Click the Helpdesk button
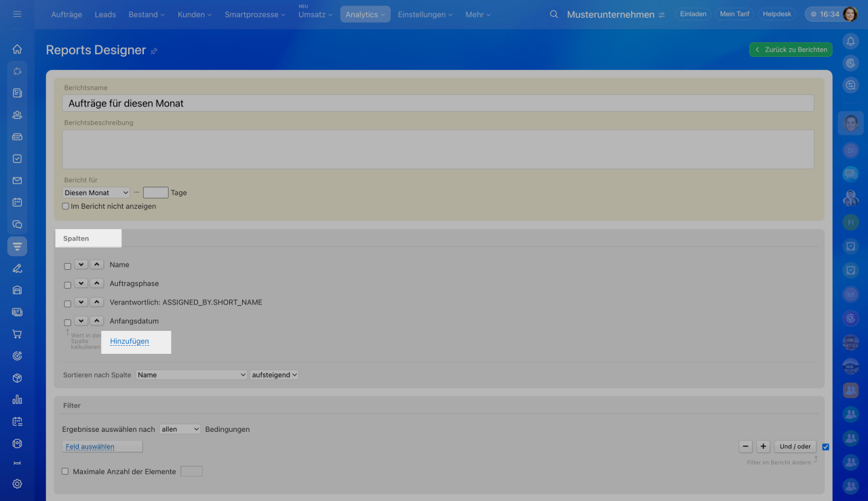 coord(777,14)
